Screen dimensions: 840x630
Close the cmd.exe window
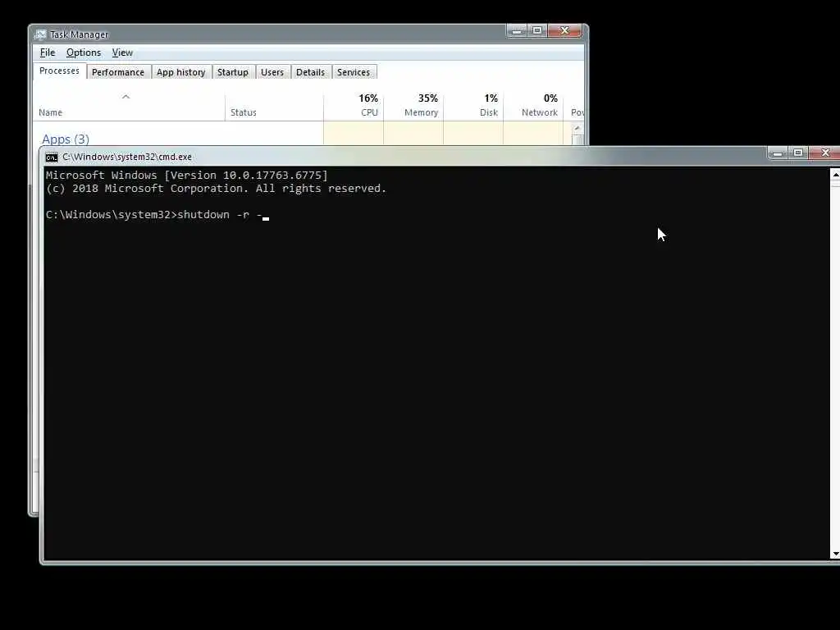[825, 153]
